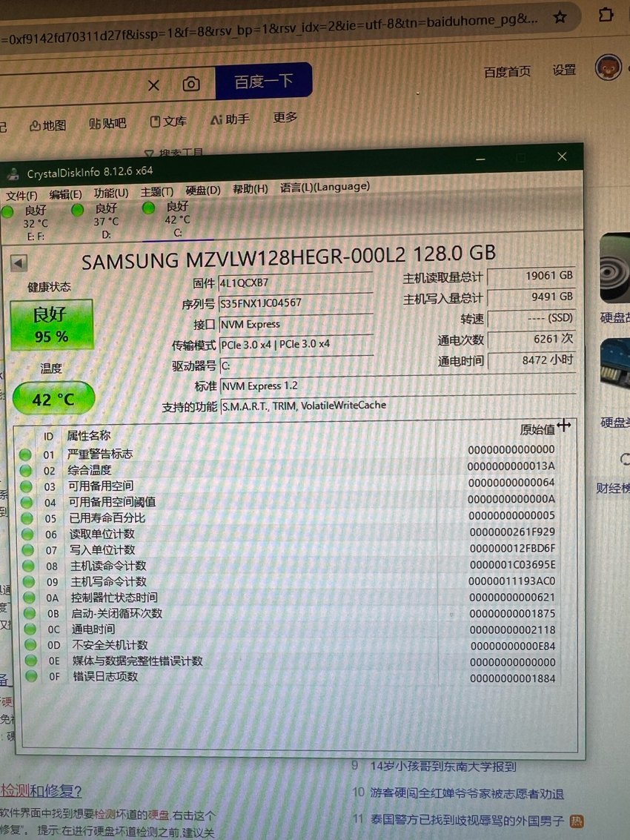The image size is (630, 840).
Task: Click the status dot for 读取单位计数
Action: pos(28,534)
